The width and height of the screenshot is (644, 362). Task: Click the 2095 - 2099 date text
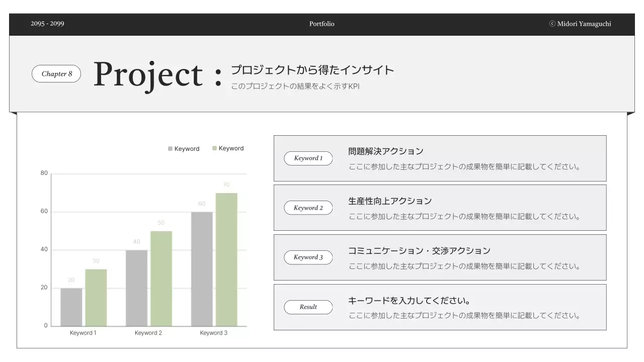click(x=47, y=24)
